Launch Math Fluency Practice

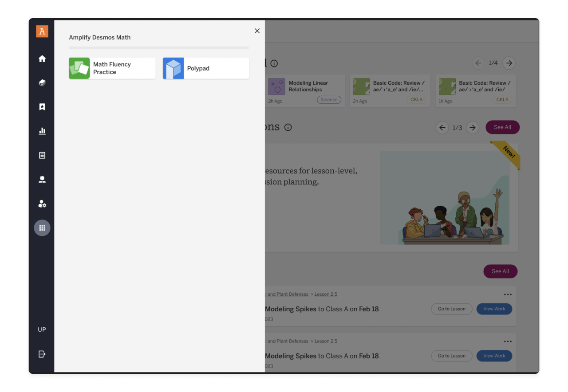[x=112, y=68]
